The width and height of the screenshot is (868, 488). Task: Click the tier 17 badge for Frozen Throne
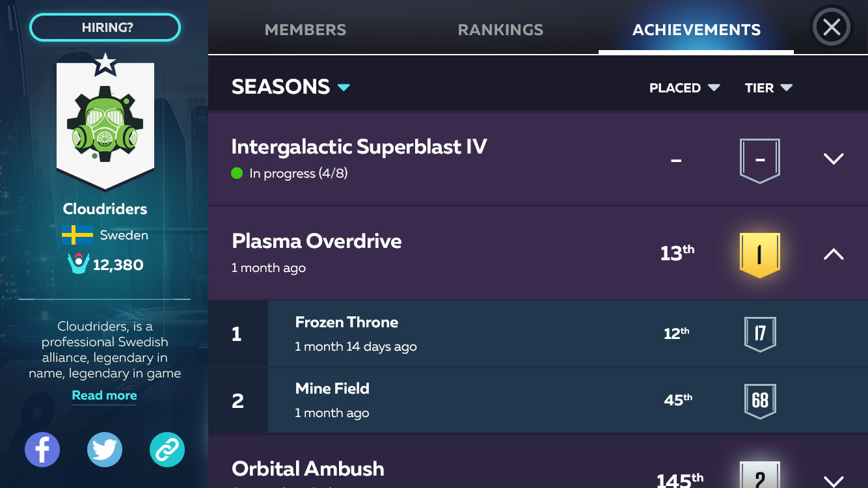click(760, 334)
